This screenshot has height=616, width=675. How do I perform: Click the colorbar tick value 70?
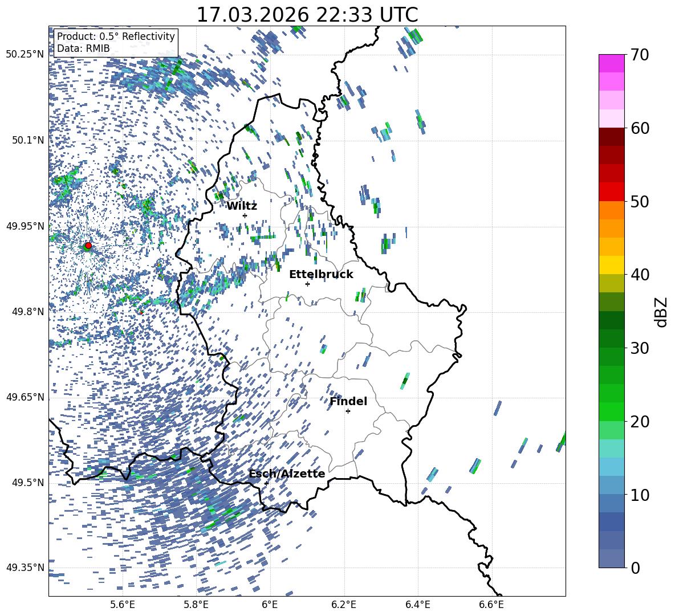(640, 55)
